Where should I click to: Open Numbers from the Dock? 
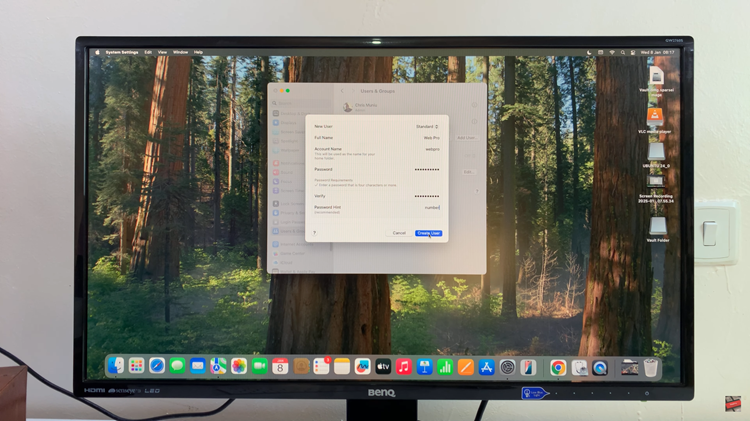click(445, 366)
